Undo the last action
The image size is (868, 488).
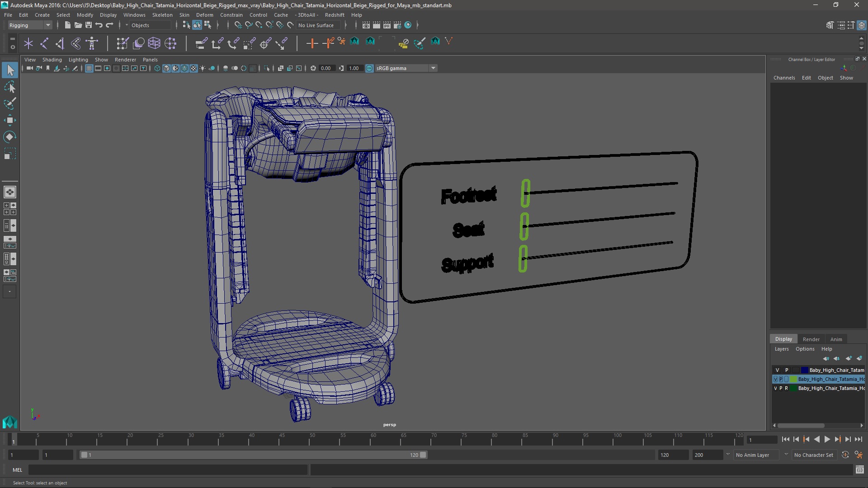pos(99,25)
